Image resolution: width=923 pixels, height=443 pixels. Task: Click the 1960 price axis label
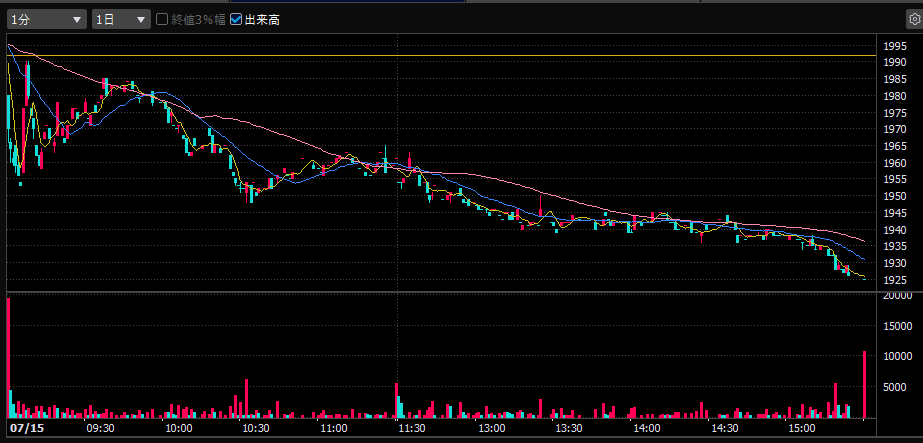895,162
